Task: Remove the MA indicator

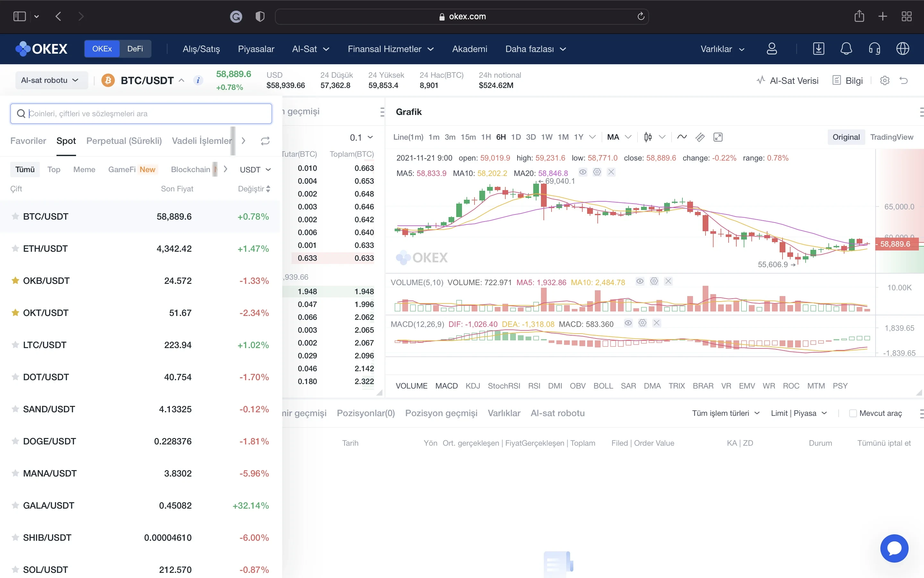Action: point(611,172)
